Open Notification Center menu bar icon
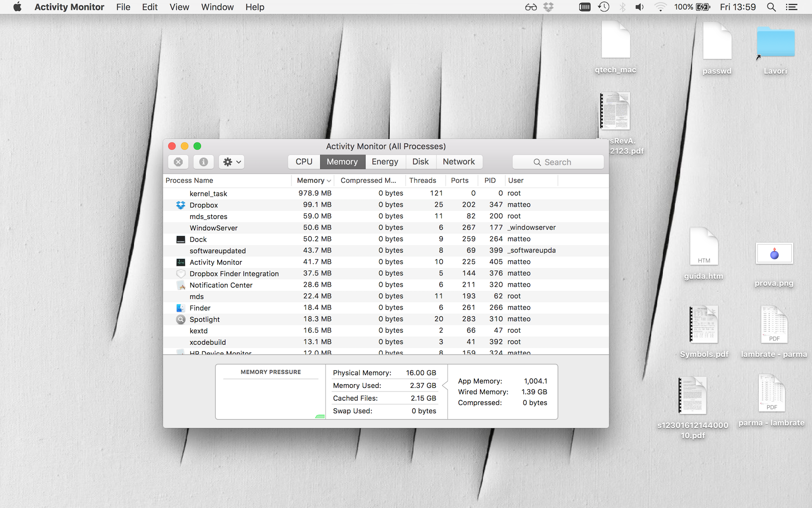The height and width of the screenshot is (508, 812). pos(791,7)
